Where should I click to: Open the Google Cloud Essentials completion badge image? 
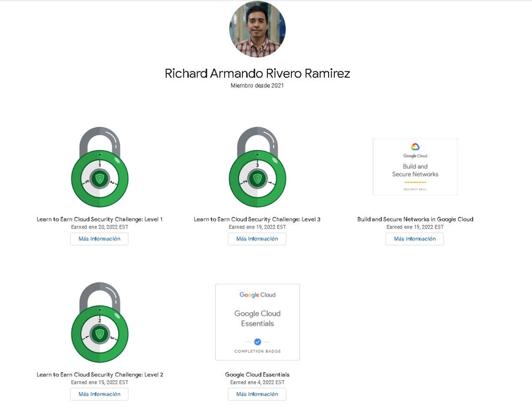(257, 322)
